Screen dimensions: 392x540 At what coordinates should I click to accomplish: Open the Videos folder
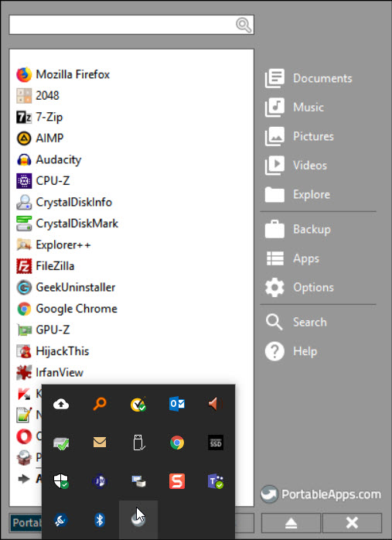coord(296,166)
